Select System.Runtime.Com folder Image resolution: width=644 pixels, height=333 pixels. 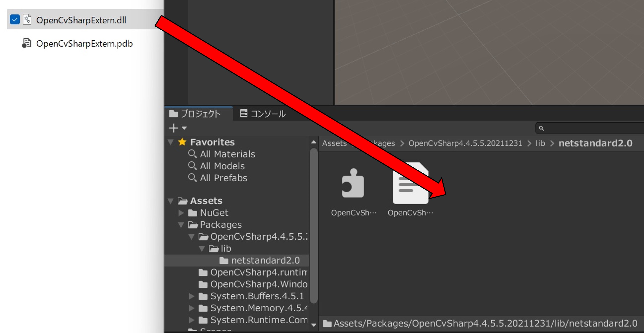click(259, 320)
